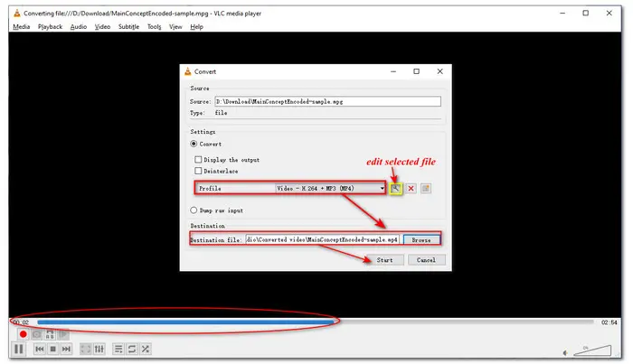Open the Playback menu
This screenshot has height=364, width=633.
coord(50,26)
